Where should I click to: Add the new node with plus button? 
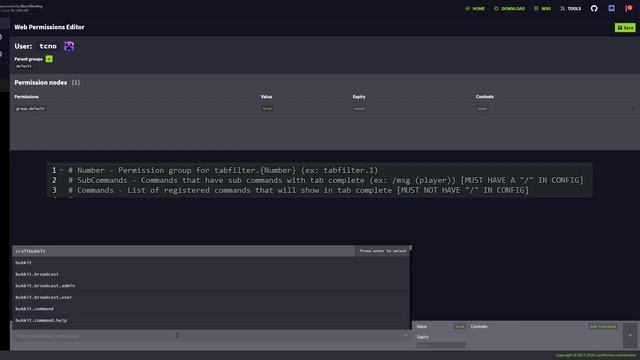[630, 335]
